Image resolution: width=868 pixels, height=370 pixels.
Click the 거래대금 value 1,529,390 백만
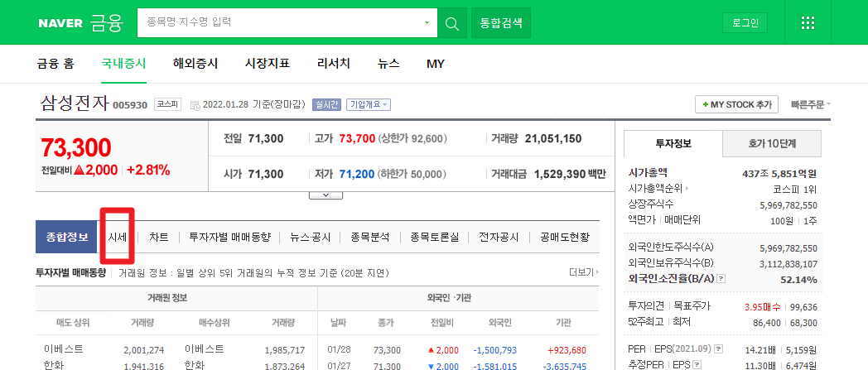570,174
